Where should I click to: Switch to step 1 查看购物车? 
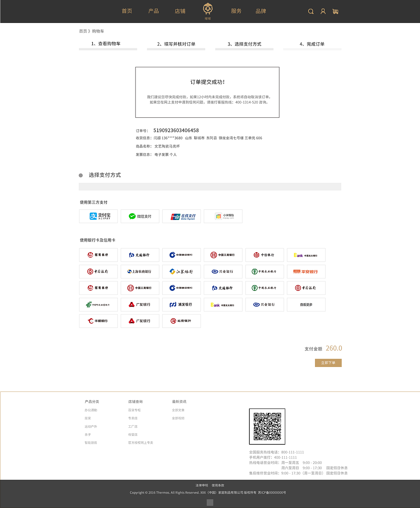[106, 43]
